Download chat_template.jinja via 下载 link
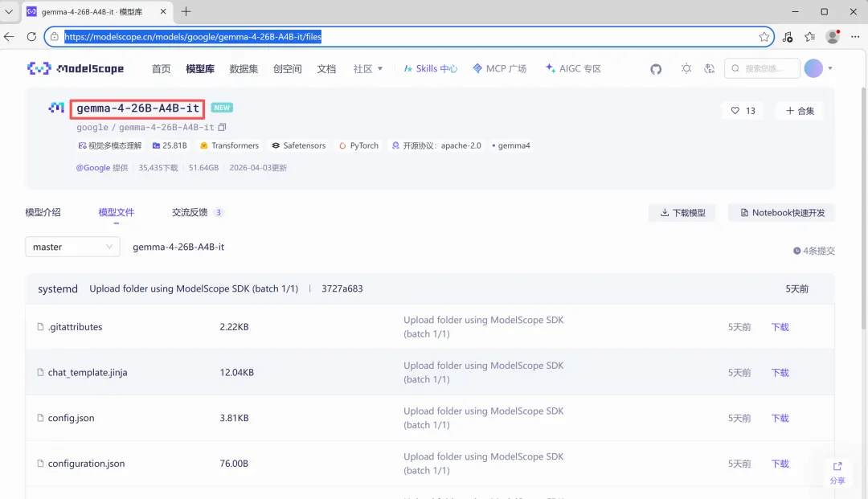 [780, 372]
